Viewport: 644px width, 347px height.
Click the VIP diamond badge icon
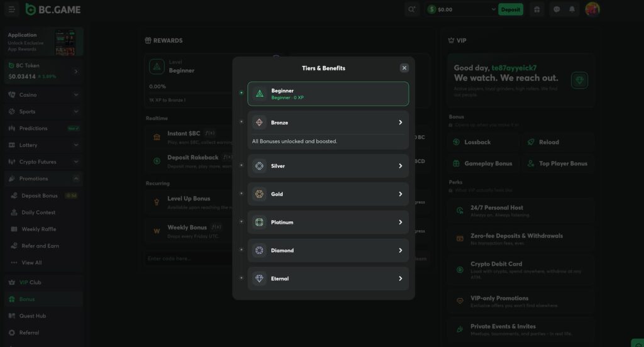579,80
